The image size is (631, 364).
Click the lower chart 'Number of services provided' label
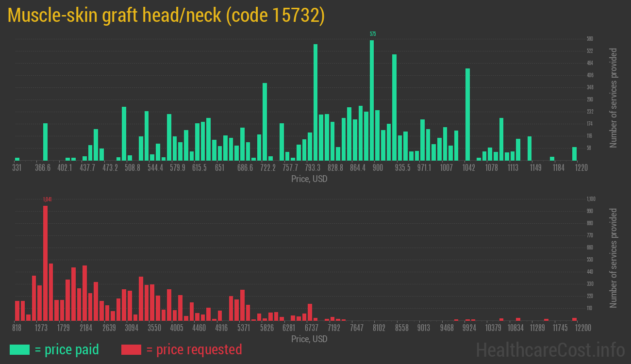(614, 258)
